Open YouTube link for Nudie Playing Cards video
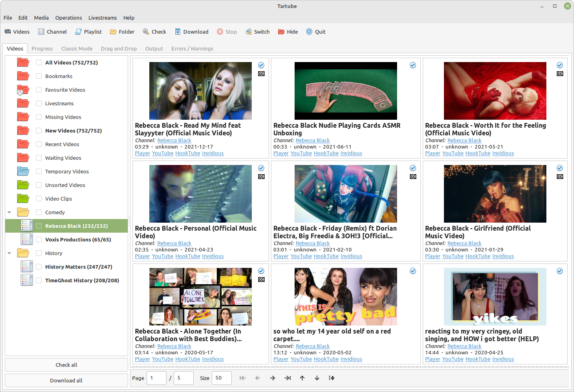This screenshot has width=574, height=392. [301, 153]
